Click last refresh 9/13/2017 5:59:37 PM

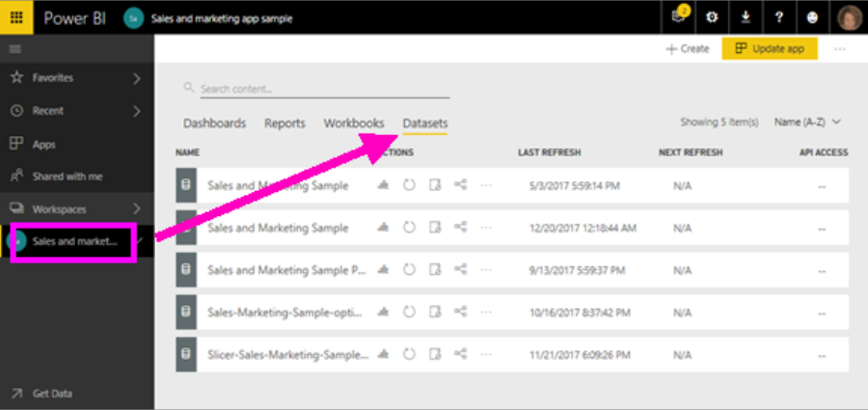(577, 270)
